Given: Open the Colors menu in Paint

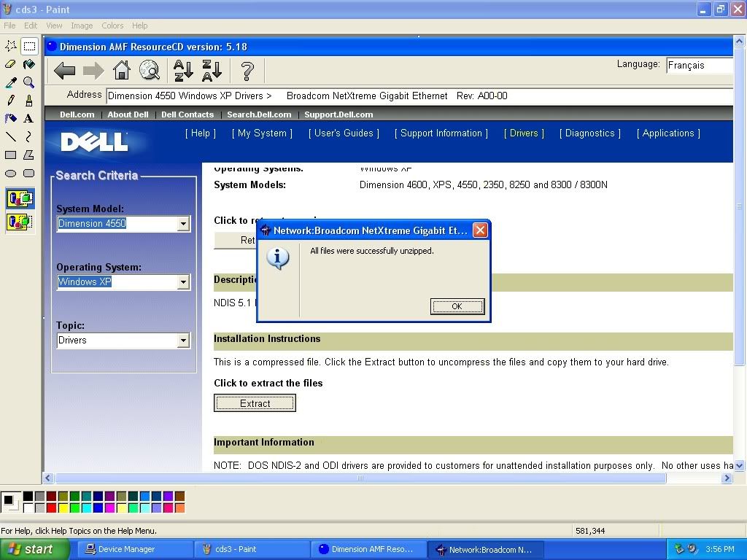Looking at the screenshot, I should click(112, 26).
